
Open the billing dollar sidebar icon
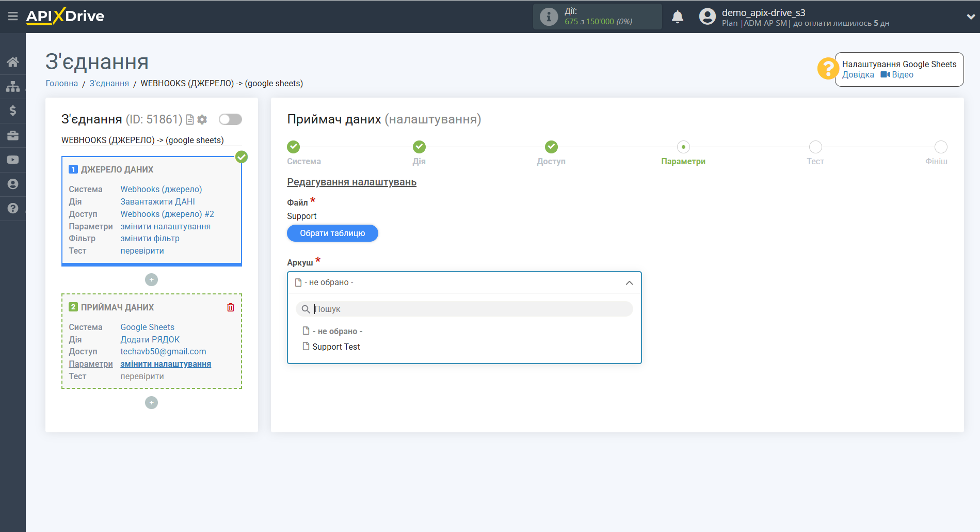point(13,111)
